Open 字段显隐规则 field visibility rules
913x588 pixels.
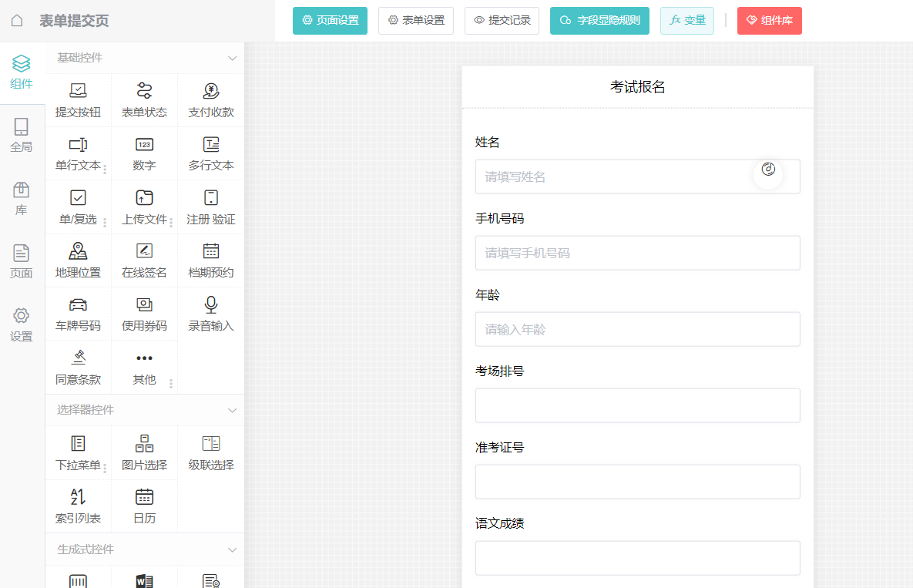(x=599, y=21)
